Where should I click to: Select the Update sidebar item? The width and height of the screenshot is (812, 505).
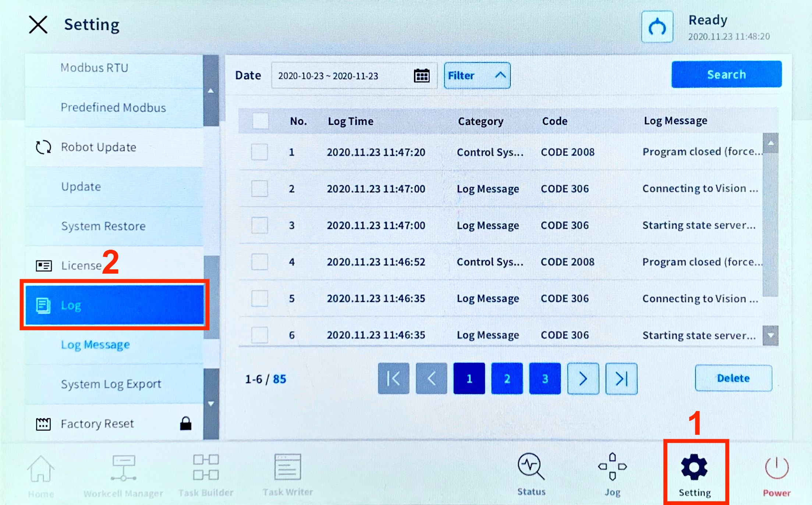[x=114, y=186]
